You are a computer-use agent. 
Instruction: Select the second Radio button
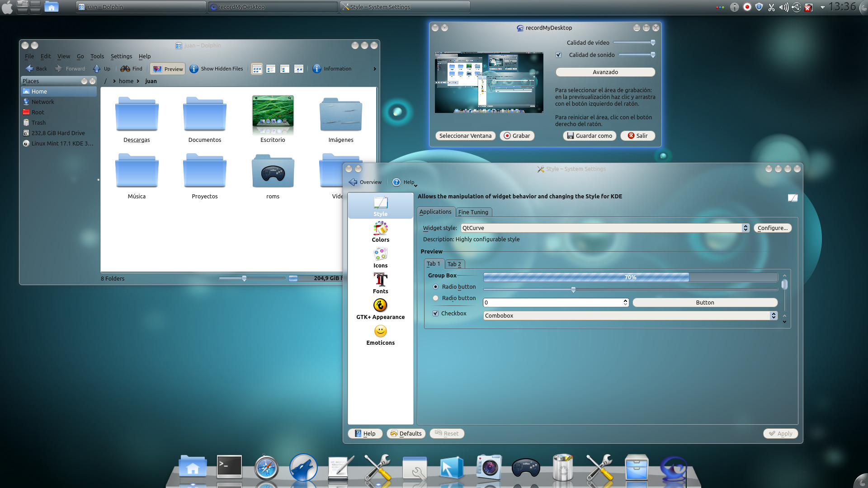point(435,298)
